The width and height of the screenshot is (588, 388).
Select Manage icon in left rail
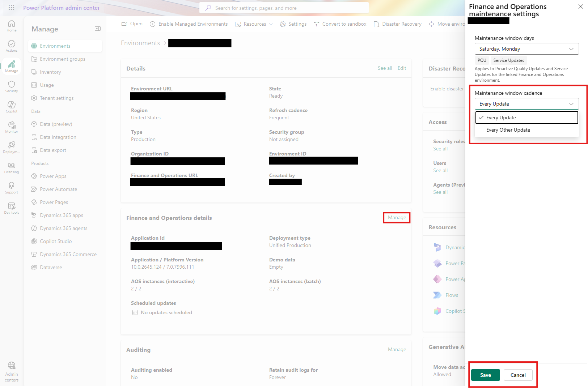click(12, 66)
